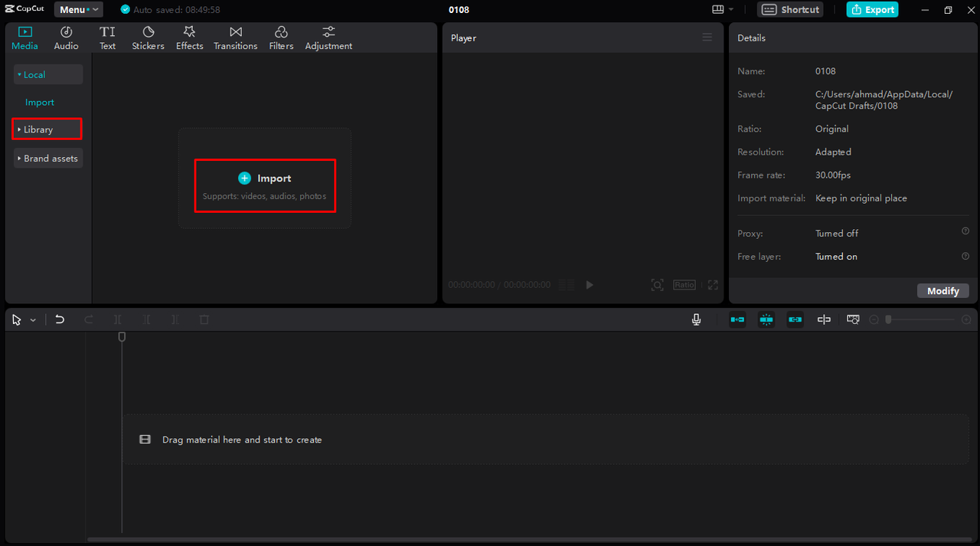Show Free layer help icon
The image size is (980, 546).
[965, 257]
